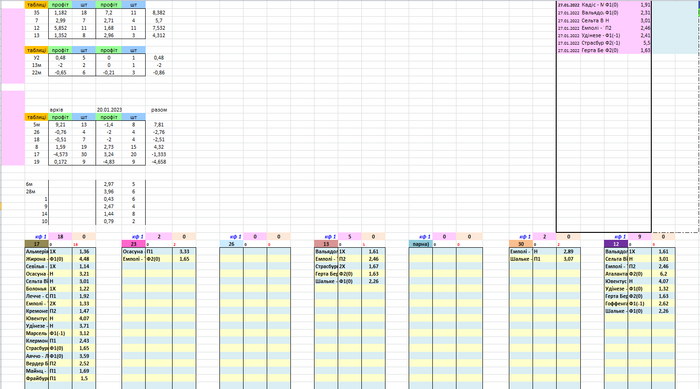Image resolution: width=700 pixels, height=389 pixels.
Task: Select the odds cell 3,59
Action: (x=84, y=356)
